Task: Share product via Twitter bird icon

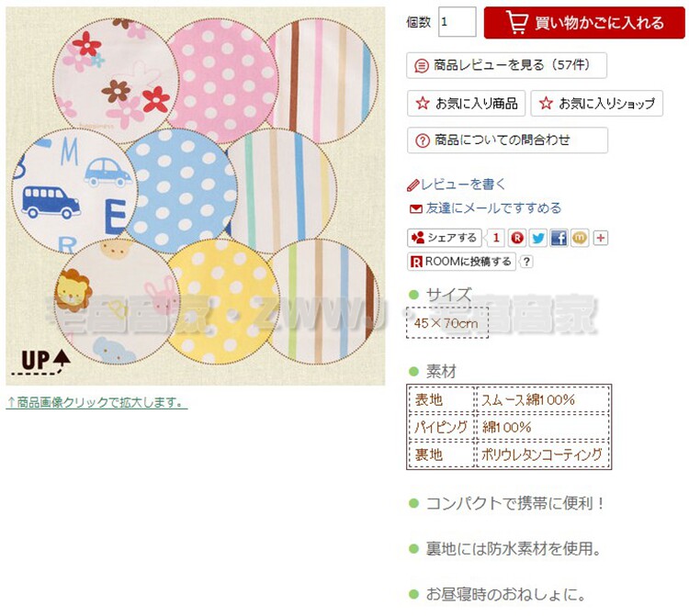Action: click(x=537, y=238)
